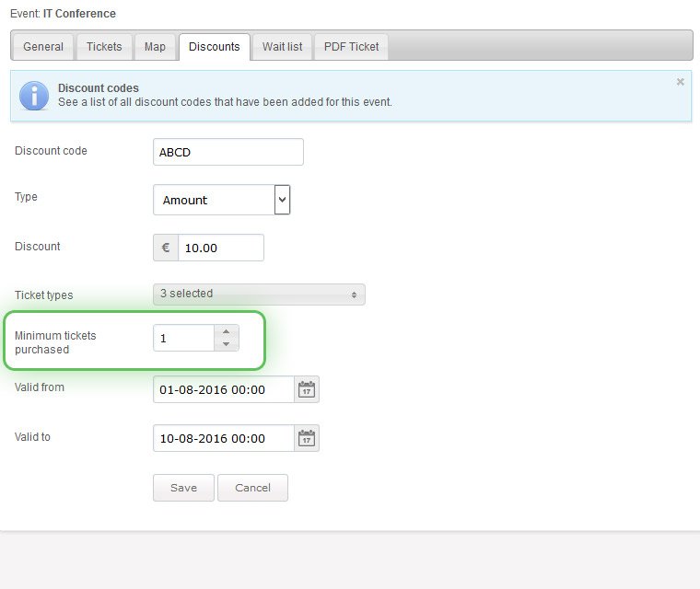The width and height of the screenshot is (700, 589).
Task: Click the 'Valid to' label
Action: tap(32, 437)
